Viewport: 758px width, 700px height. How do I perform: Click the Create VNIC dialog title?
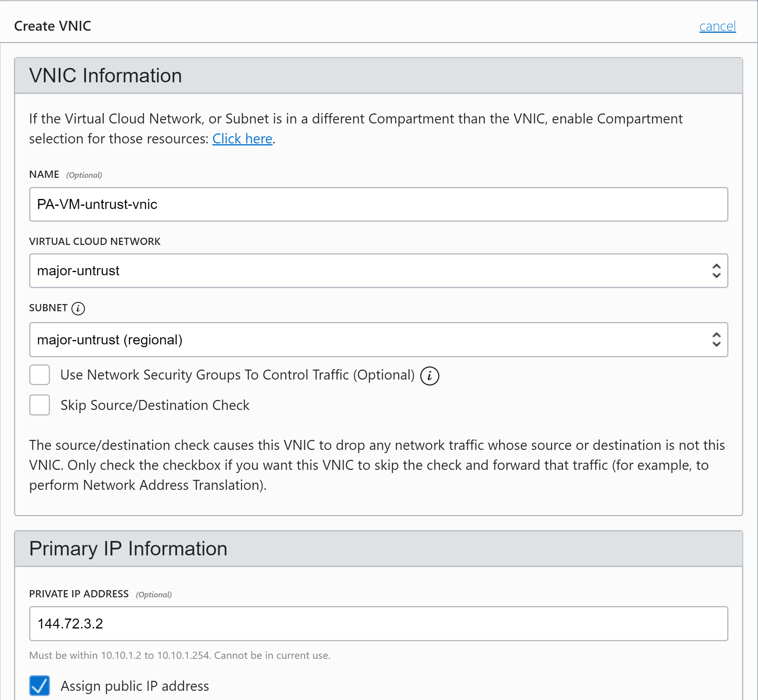(52, 26)
